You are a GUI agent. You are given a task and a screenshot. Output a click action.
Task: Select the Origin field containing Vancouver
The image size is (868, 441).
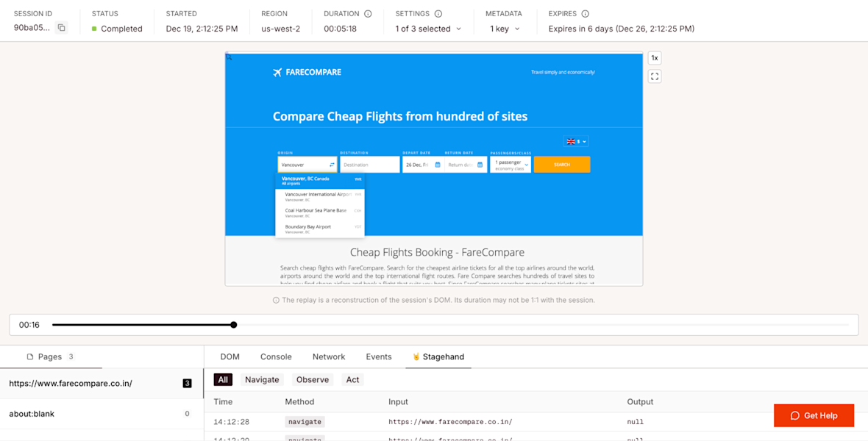(x=307, y=165)
